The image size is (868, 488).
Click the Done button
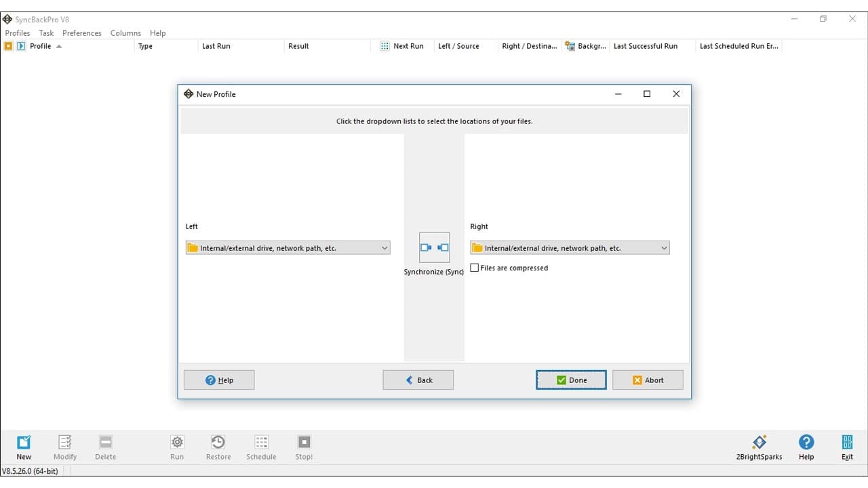click(571, 380)
